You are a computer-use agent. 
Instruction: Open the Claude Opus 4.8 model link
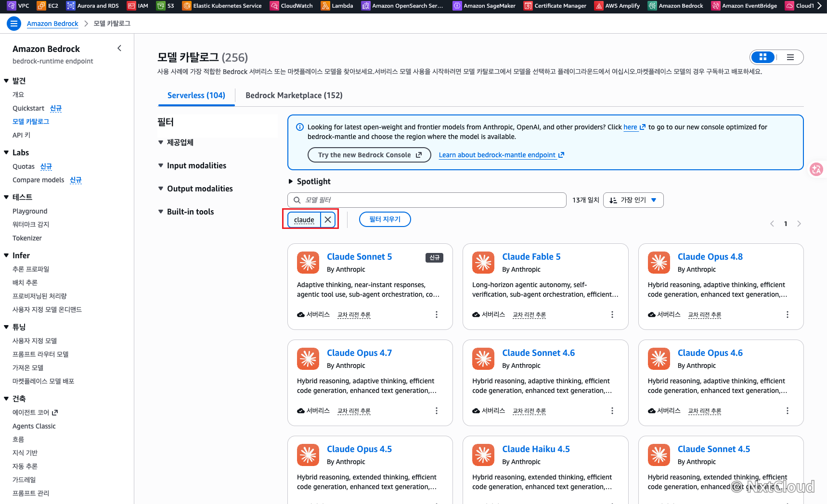pos(710,257)
